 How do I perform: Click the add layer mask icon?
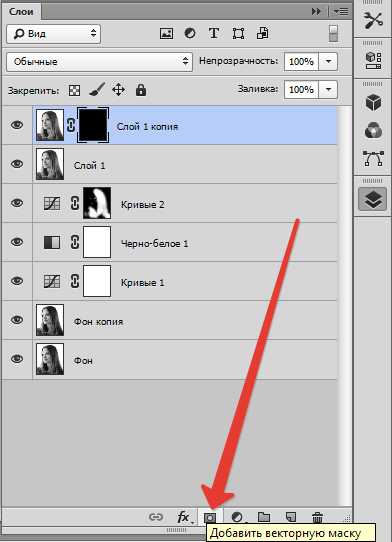(x=210, y=517)
